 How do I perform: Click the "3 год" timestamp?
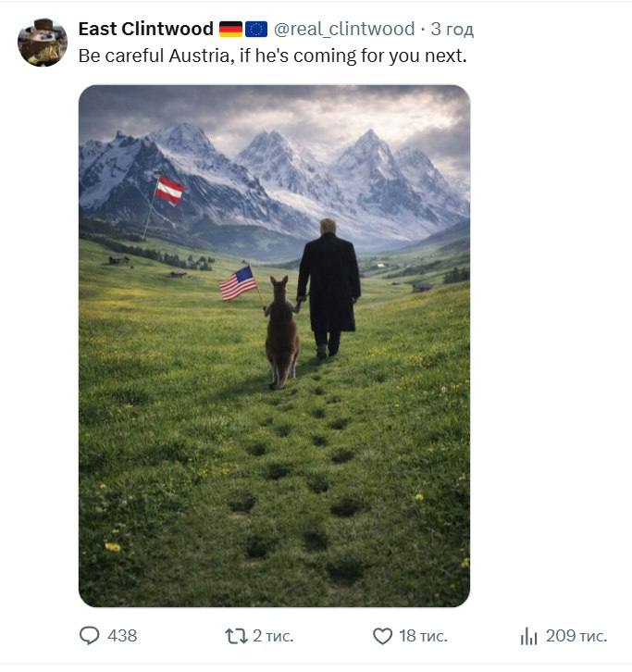coord(452,30)
